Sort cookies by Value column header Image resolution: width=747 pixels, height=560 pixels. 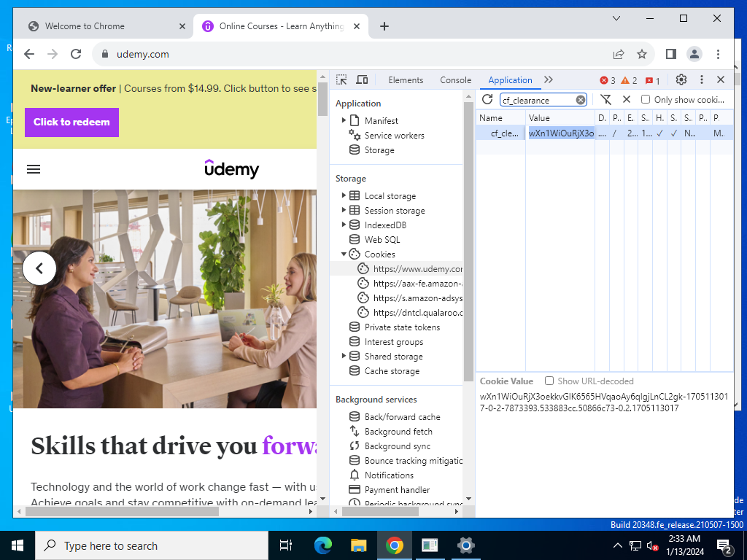560,117
